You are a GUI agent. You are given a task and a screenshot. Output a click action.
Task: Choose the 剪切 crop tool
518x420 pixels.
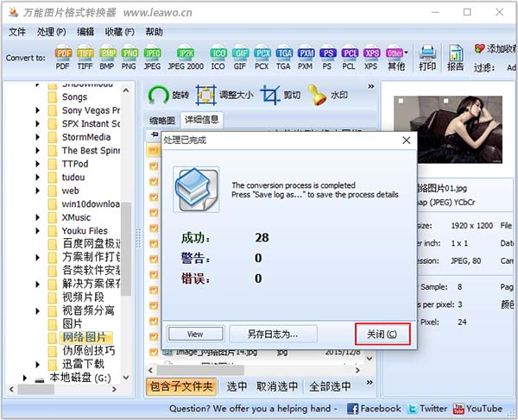[281, 96]
